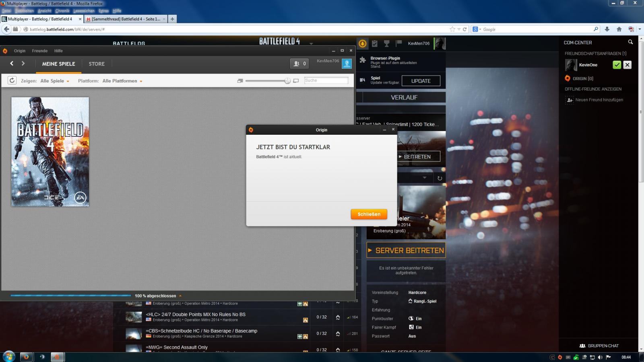The height and width of the screenshot is (362, 644).
Task: Open the Origin menu
Action: [20, 51]
